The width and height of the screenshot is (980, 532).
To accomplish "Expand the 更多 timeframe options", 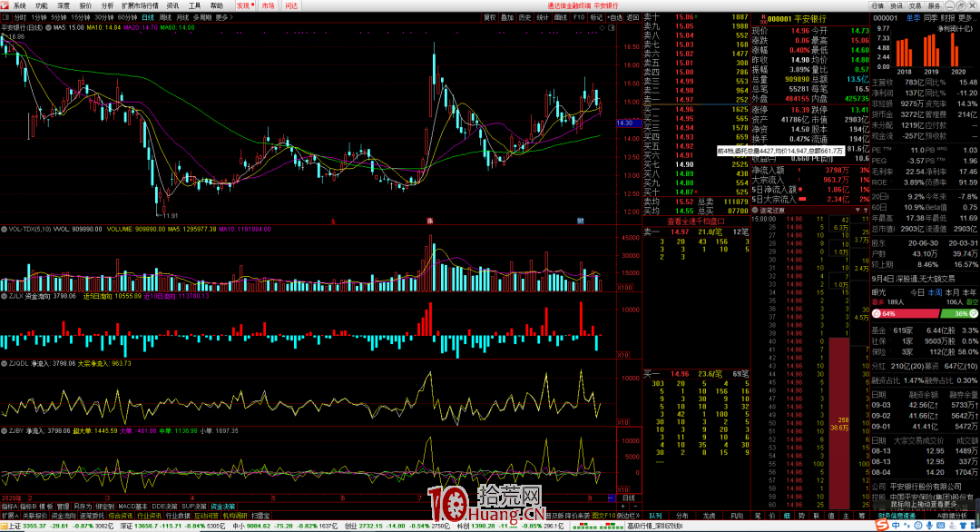I will (224, 17).
